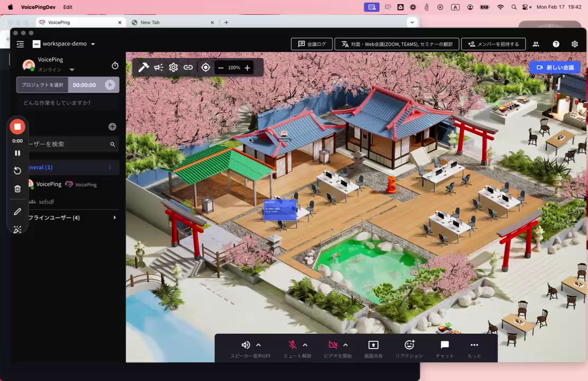Viewport: 588px width, 381px height.
Task: Open the オンライン status dropdown arrow
Action: pyautogui.click(x=72, y=70)
